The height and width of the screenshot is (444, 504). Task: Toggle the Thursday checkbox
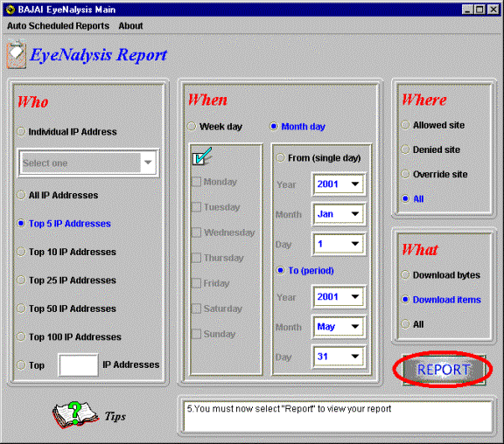tap(196, 258)
